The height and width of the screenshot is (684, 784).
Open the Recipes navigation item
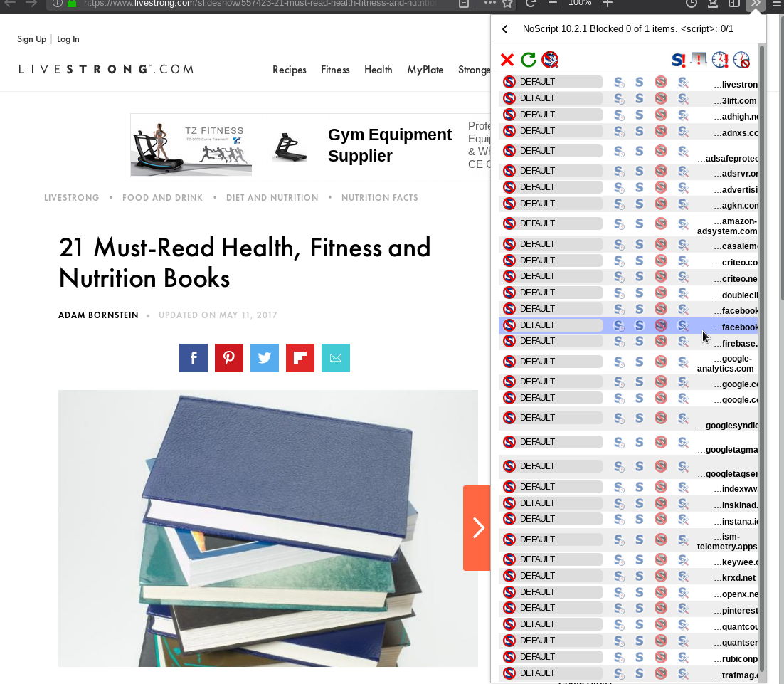click(289, 70)
